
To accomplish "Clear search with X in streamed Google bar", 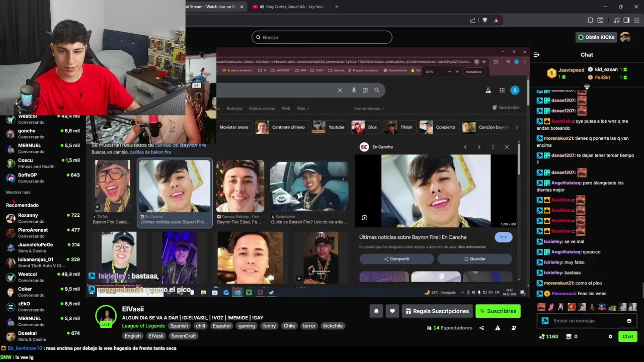I will (340, 90).
